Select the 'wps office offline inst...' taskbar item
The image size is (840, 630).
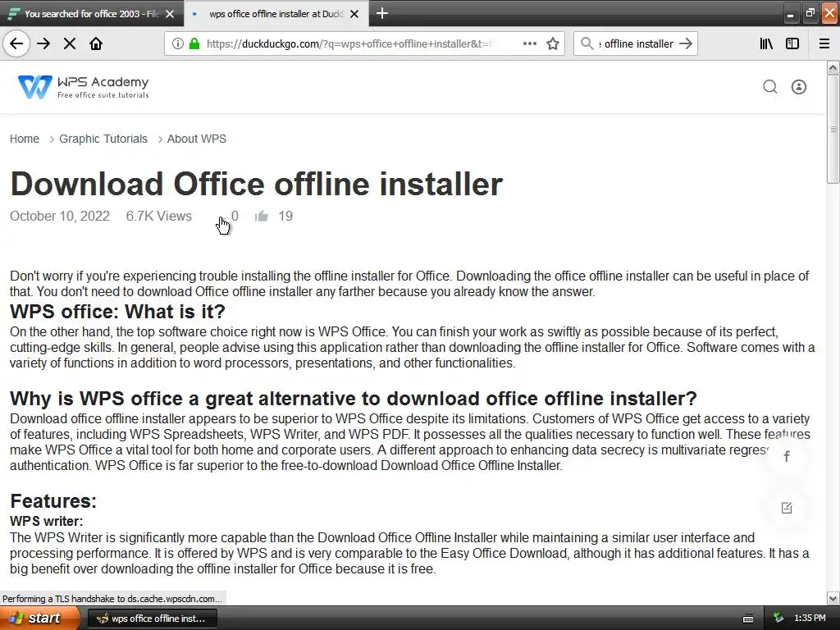[152, 619]
